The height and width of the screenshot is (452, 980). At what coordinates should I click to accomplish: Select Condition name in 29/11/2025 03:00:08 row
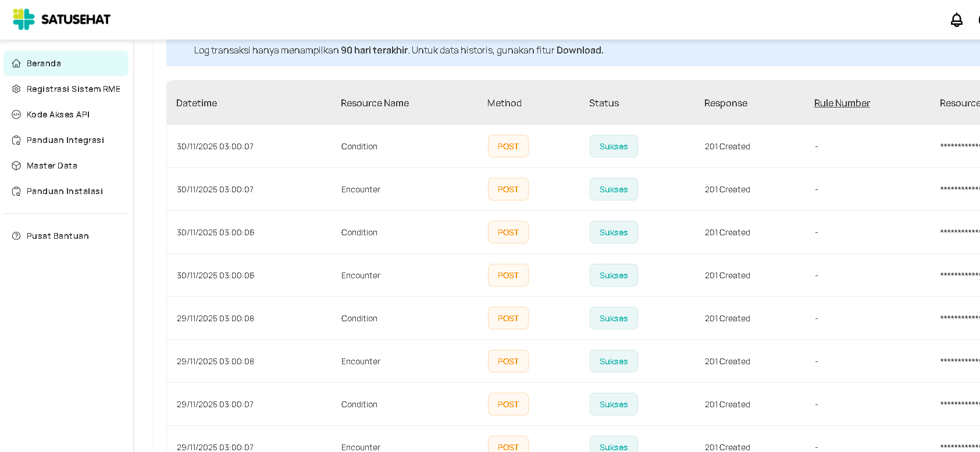(359, 318)
